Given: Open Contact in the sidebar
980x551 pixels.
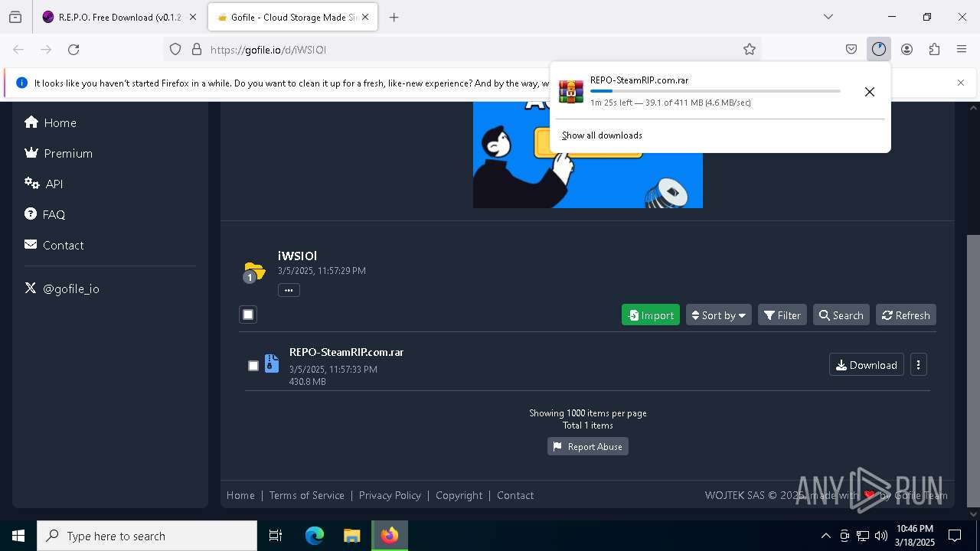Looking at the screenshot, I should pyautogui.click(x=54, y=245).
